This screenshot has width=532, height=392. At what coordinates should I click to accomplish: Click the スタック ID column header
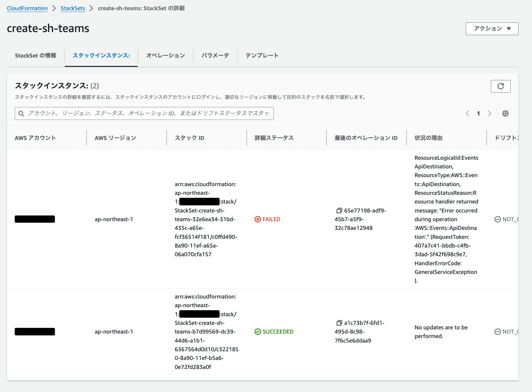[x=189, y=138]
